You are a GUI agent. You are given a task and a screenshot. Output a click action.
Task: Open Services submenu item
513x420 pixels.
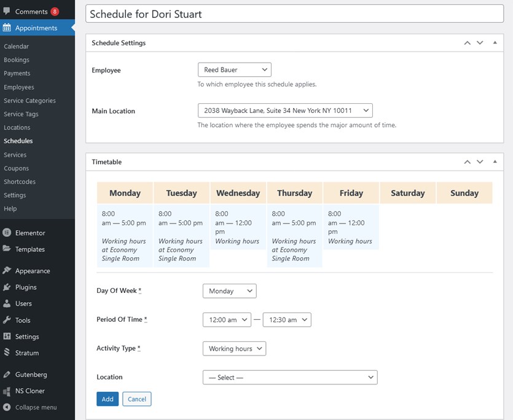pos(15,155)
